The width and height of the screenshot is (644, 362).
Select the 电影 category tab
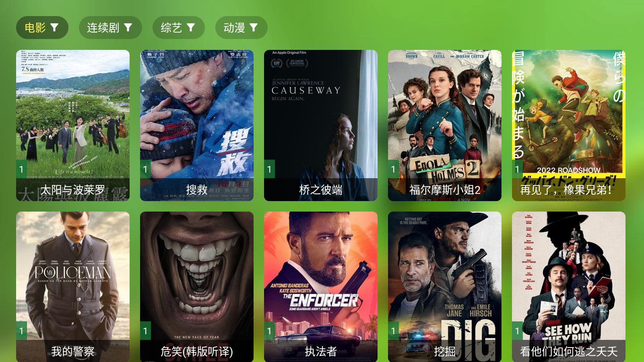(x=42, y=27)
